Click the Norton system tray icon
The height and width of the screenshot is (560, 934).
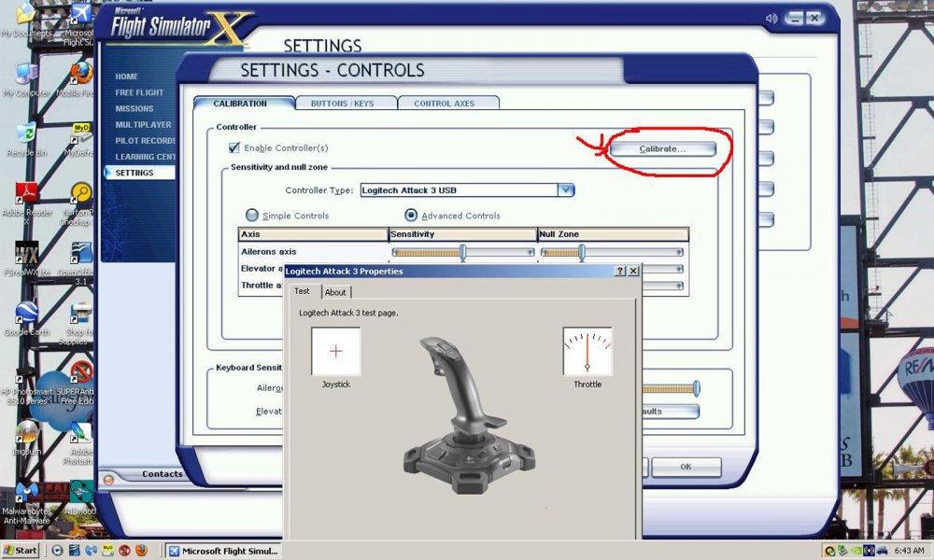[828, 551]
